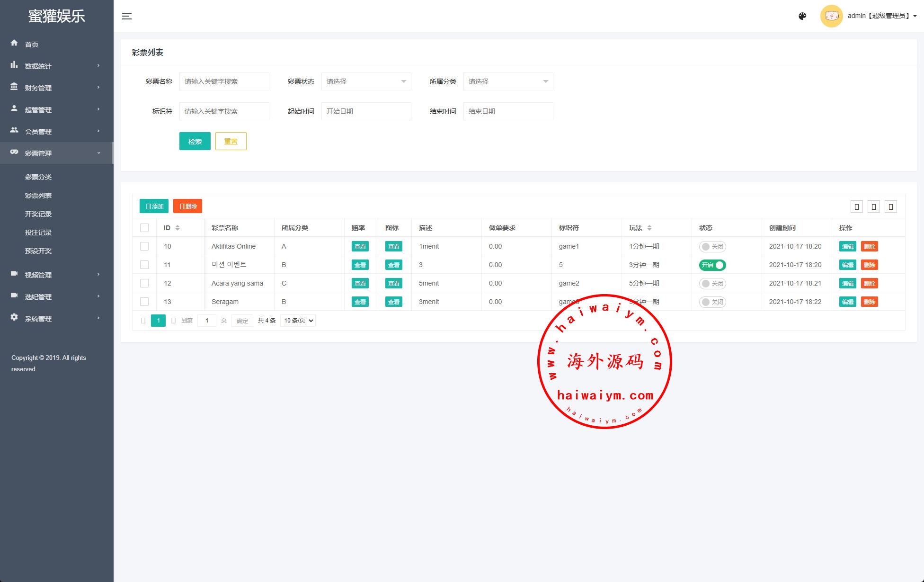Open the 所属分类 select box

[508, 81]
